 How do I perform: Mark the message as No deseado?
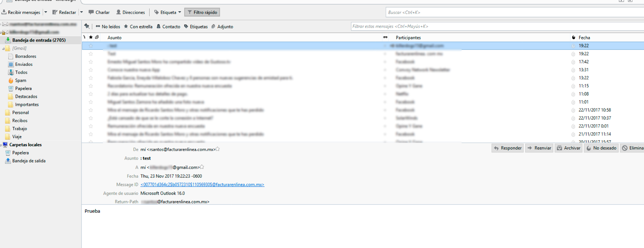coord(601,148)
